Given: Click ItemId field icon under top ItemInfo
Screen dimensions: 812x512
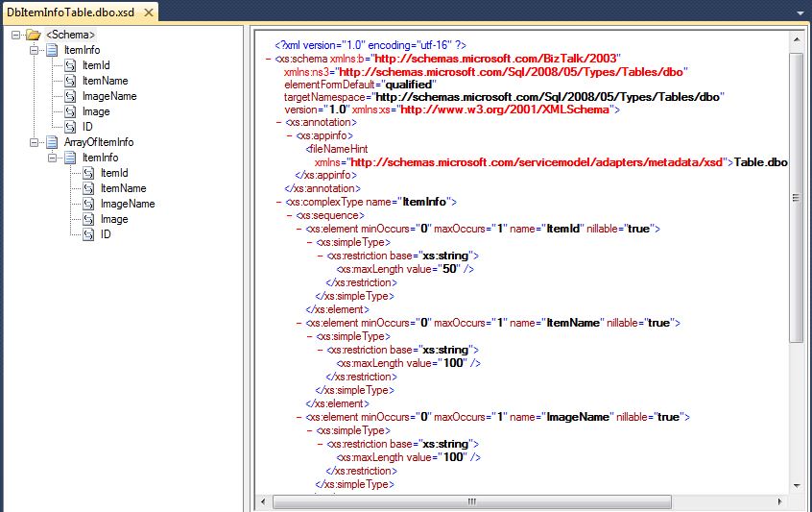Looking at the screenshot, I should click(x=70, y=65).
